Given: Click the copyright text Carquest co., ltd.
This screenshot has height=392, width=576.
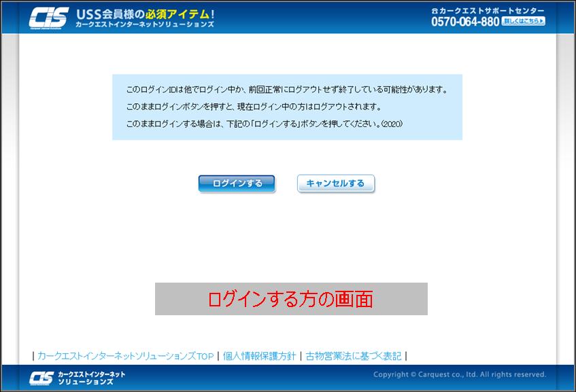Looking at the screenshot, I should click(x=460, y=374).
